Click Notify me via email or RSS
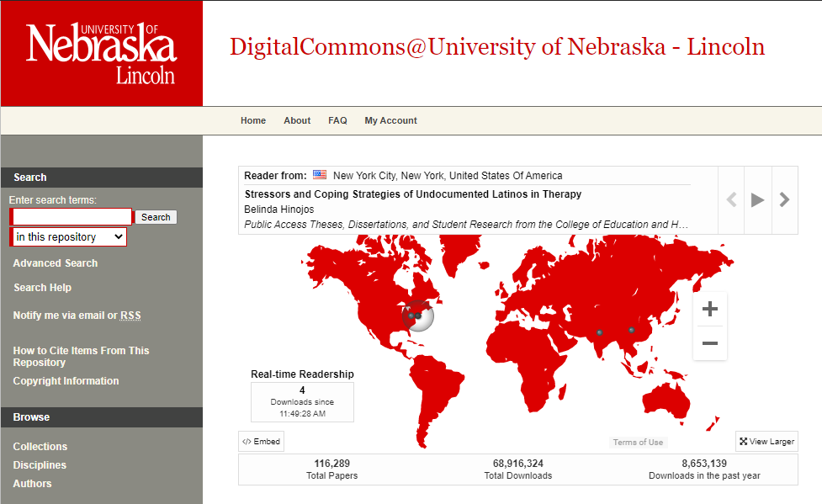 coord(77,316)
